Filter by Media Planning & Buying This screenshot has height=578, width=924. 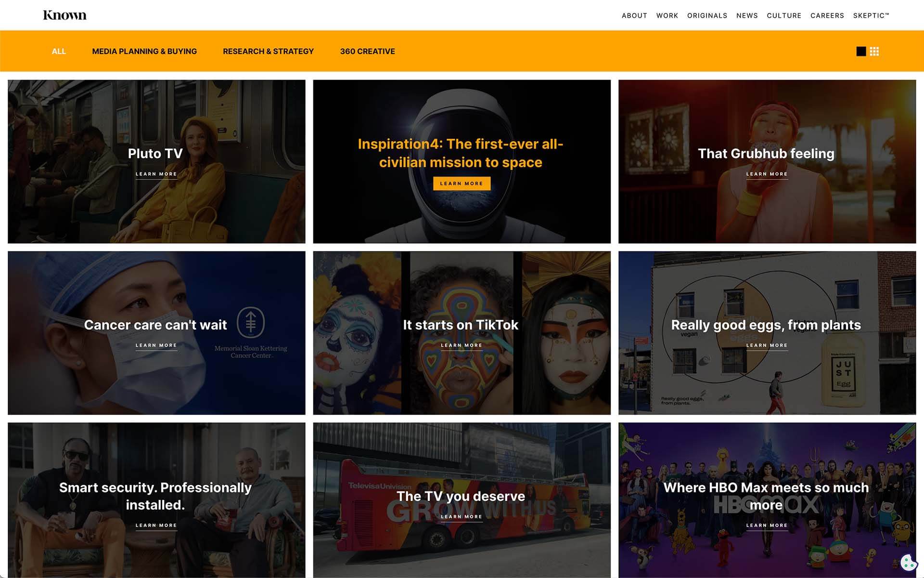pyautogui.click(x=144, y=52)
